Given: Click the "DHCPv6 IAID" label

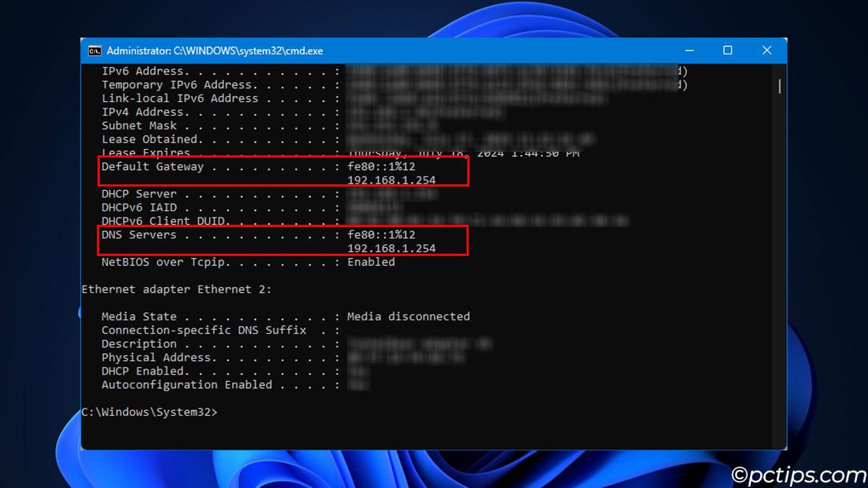Looking at the screenshot, I should coord(139,207).
